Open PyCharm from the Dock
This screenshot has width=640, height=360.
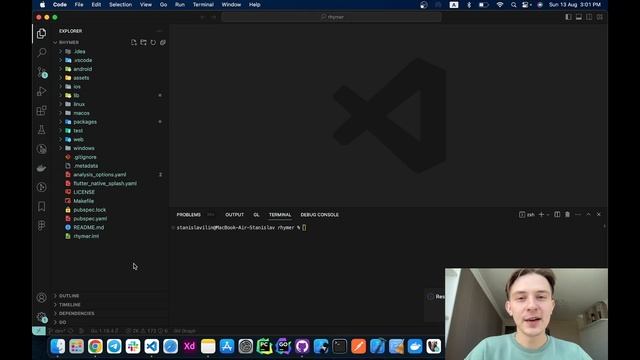click(264, 346)
